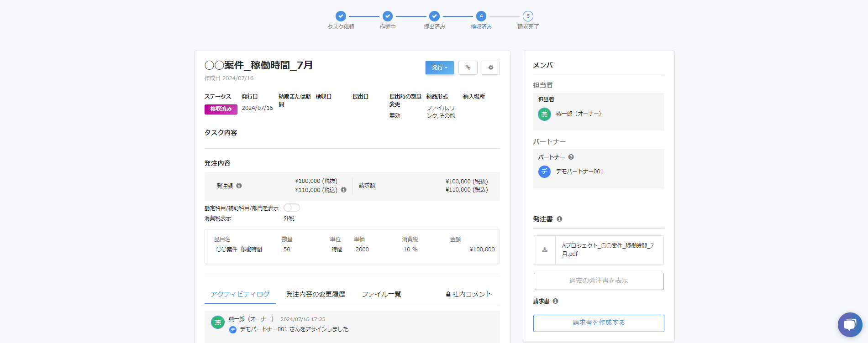Click 請求書を作成する button

pos(599,323)
